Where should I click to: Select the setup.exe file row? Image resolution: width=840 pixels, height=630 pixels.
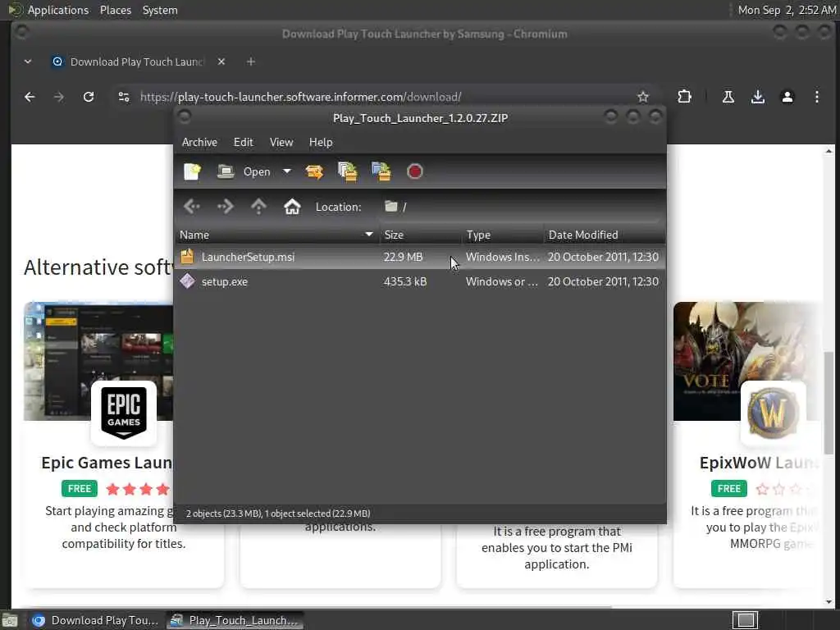coord(420,282)
